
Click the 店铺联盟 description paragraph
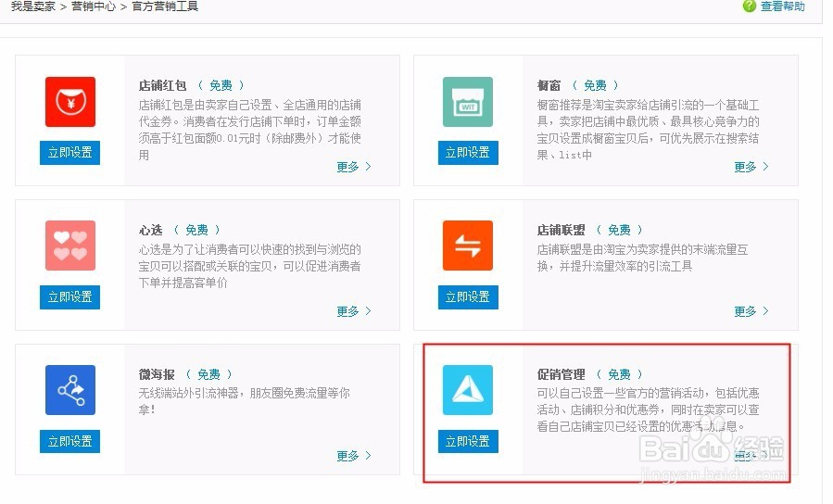[642, 258]
